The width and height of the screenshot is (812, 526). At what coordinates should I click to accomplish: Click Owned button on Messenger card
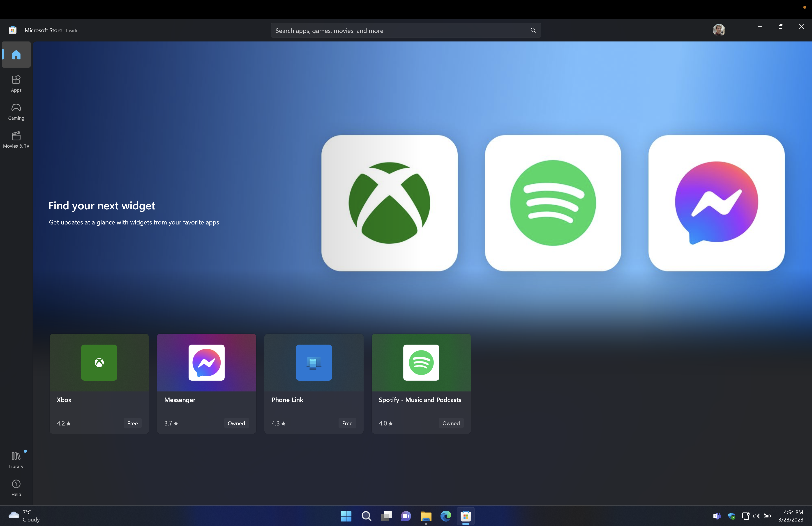coord(236,423)
